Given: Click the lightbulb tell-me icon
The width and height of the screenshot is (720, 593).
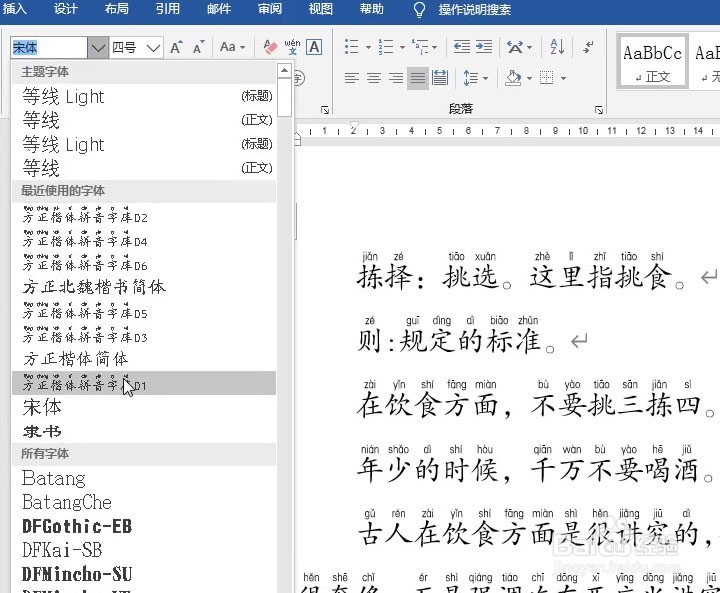Looking at the screenshot, I should click(x=419, y=10).
